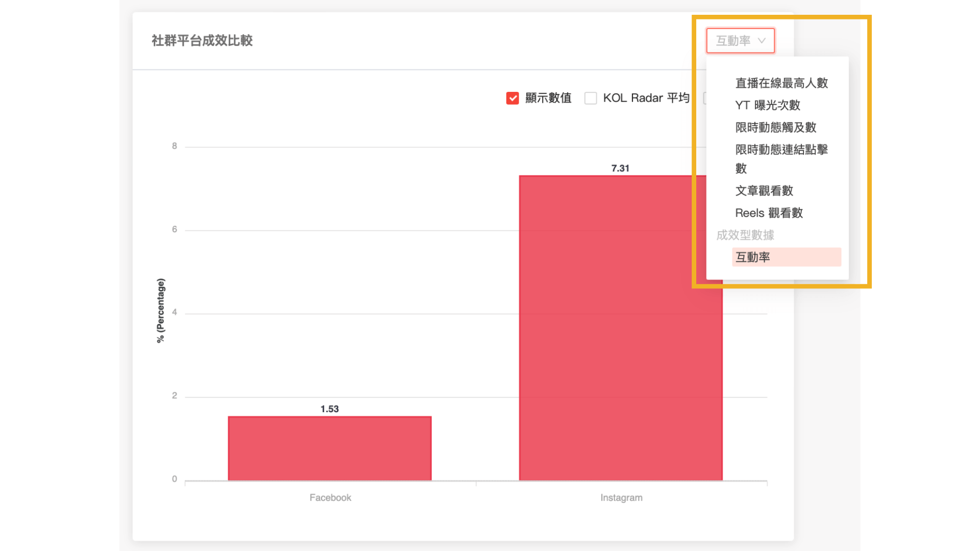Click the 1.53 value label
The image size is (980, 551).
329,409
